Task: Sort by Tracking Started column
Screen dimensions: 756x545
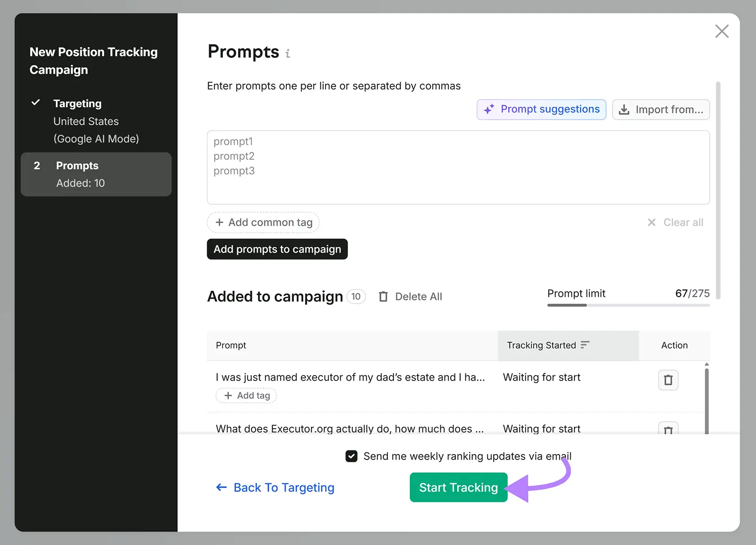Action: [568, 346]
